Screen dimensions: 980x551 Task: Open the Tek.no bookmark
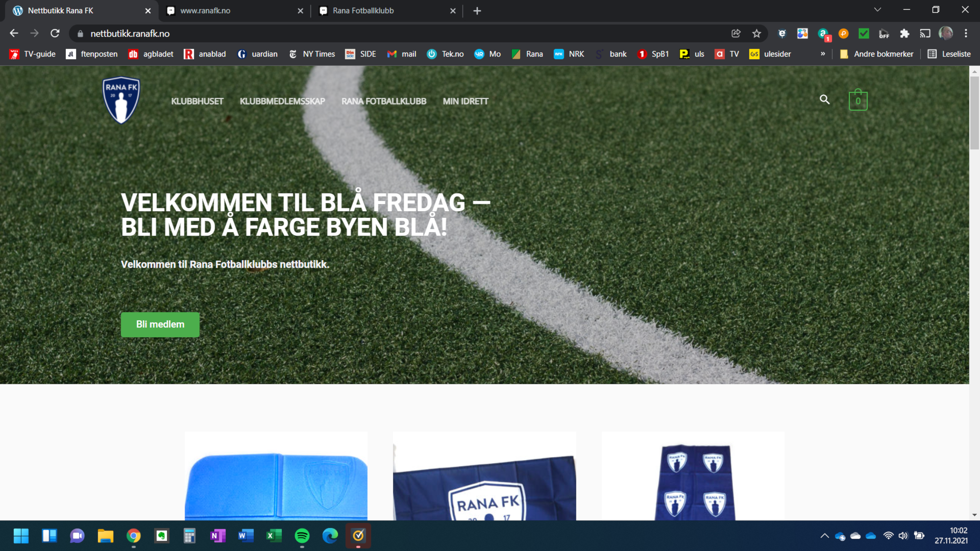tap(446, 54)
